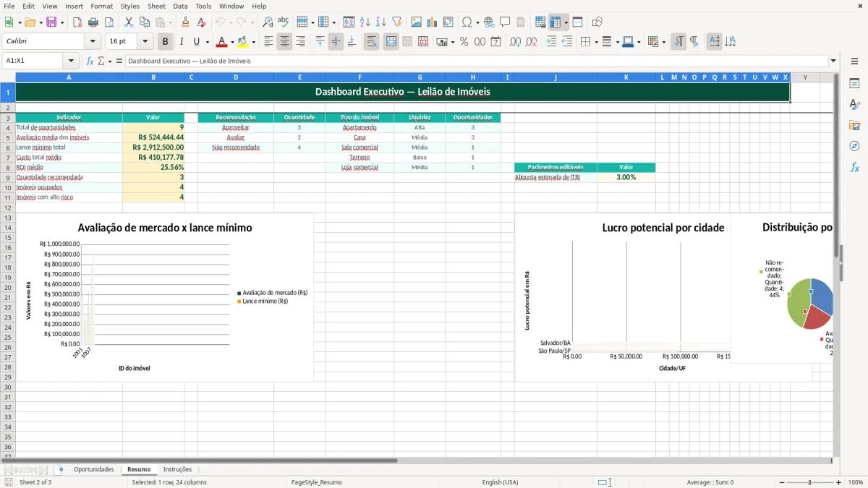
Task: Click Add Decimal Place button
Action: 515,42
